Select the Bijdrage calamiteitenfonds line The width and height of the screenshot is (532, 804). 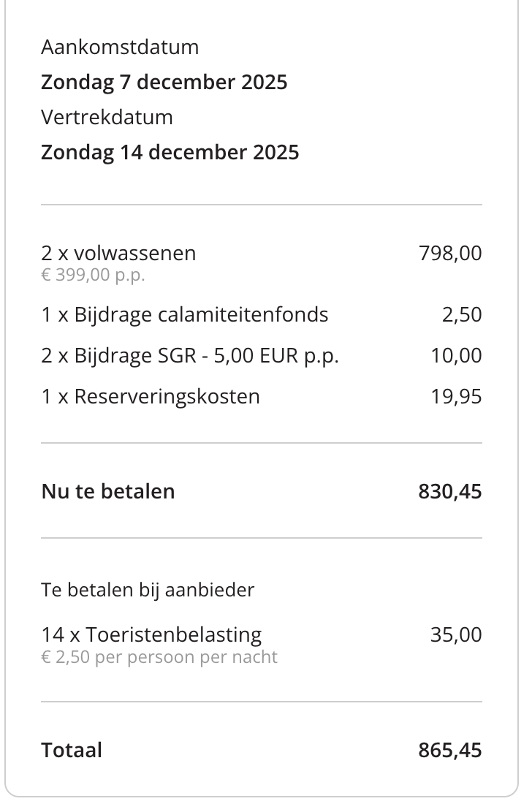tap(184, 314)
